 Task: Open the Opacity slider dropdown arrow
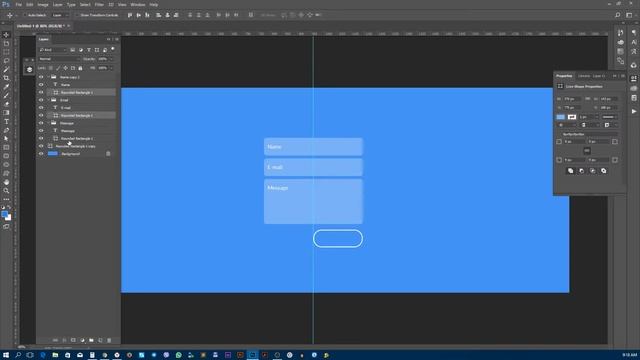pos(111,59)
